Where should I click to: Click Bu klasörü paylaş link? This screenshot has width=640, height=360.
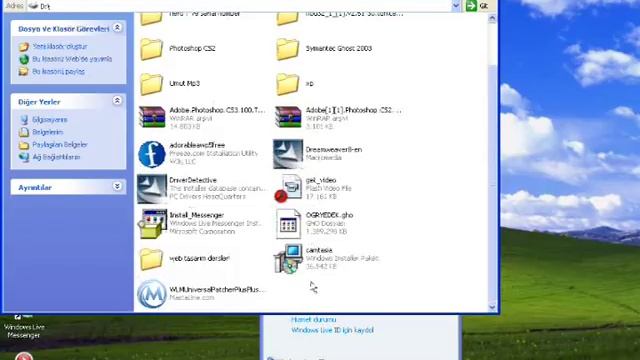coord(58,71)
